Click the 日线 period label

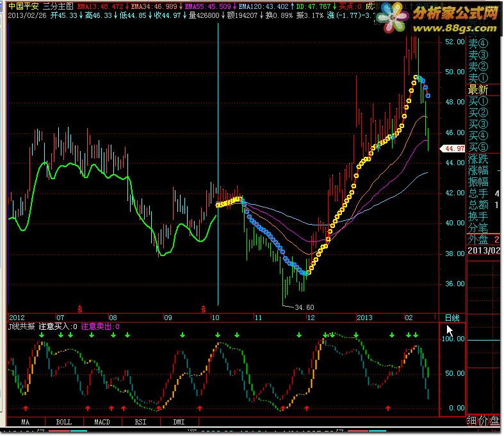click(452, 318)
